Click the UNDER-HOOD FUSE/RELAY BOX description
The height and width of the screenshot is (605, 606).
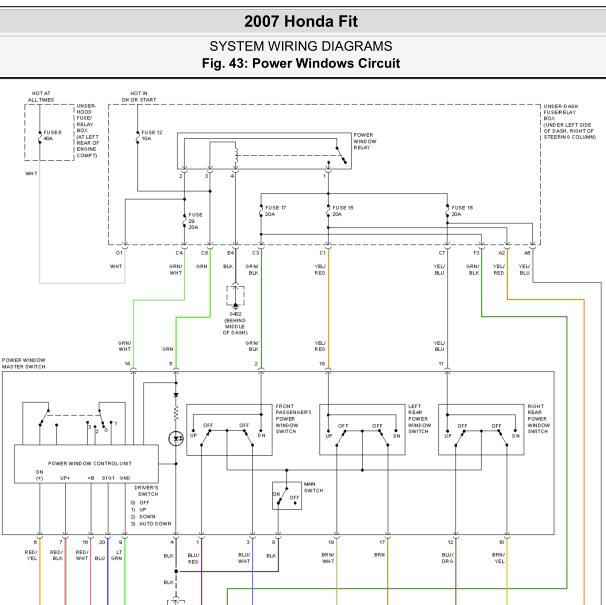point(88,131)
